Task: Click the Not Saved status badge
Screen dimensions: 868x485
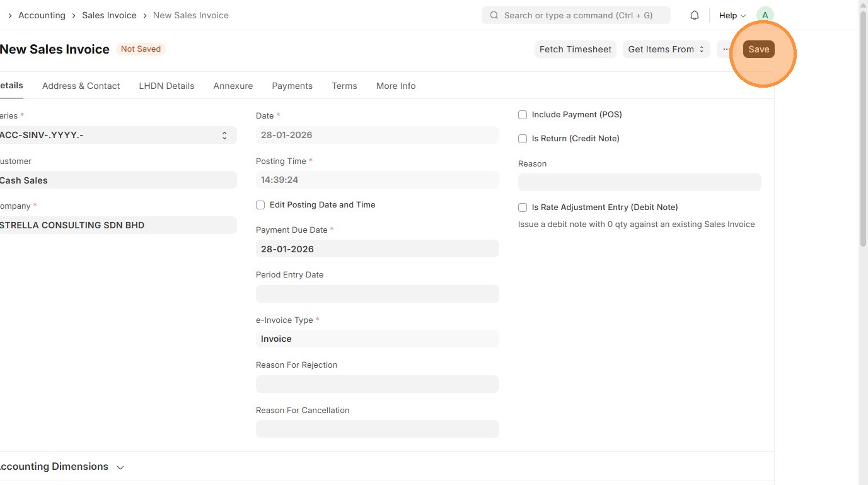Action: [141, 49]
